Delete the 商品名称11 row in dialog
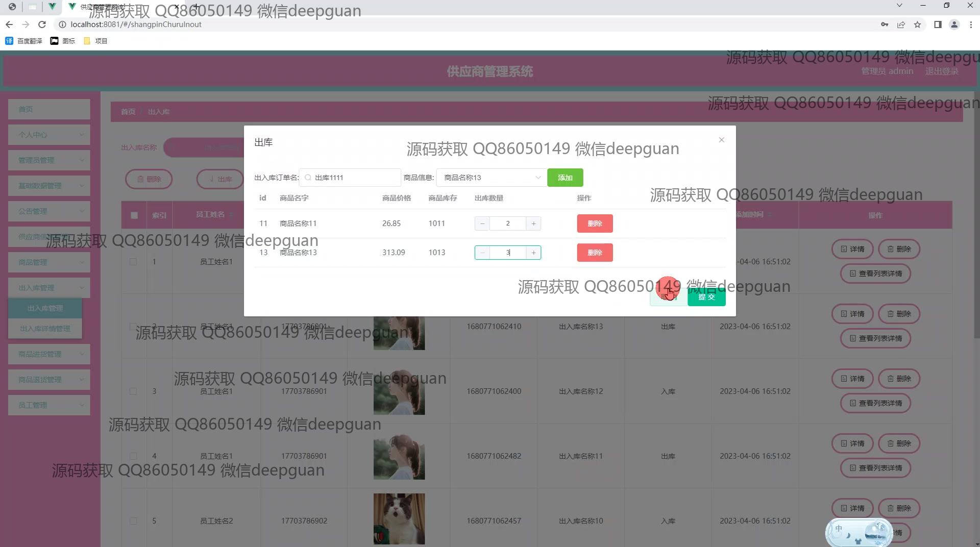This screenshot has width=980, height=547. [x=595, y=223]
